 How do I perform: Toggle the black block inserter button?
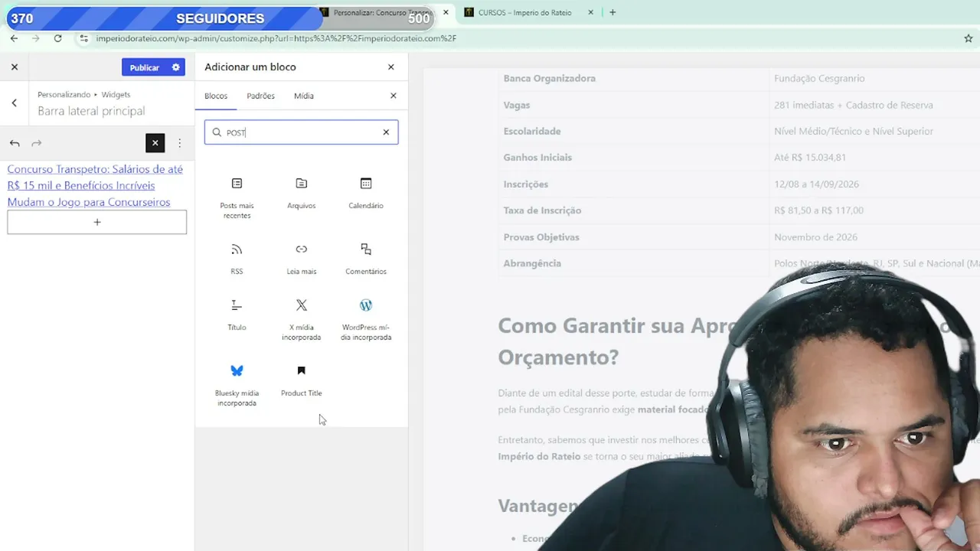(155, 143)
